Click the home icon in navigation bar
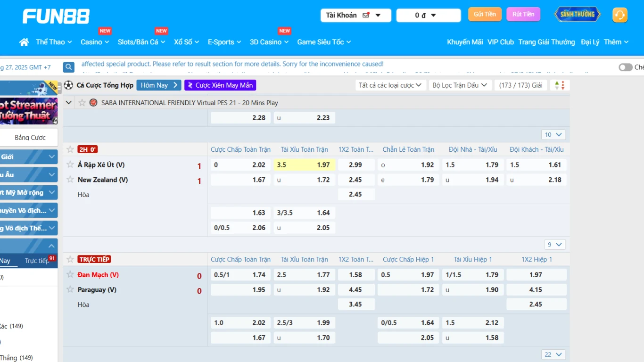The height and width of the screenshot is (362, 644). 24,42
